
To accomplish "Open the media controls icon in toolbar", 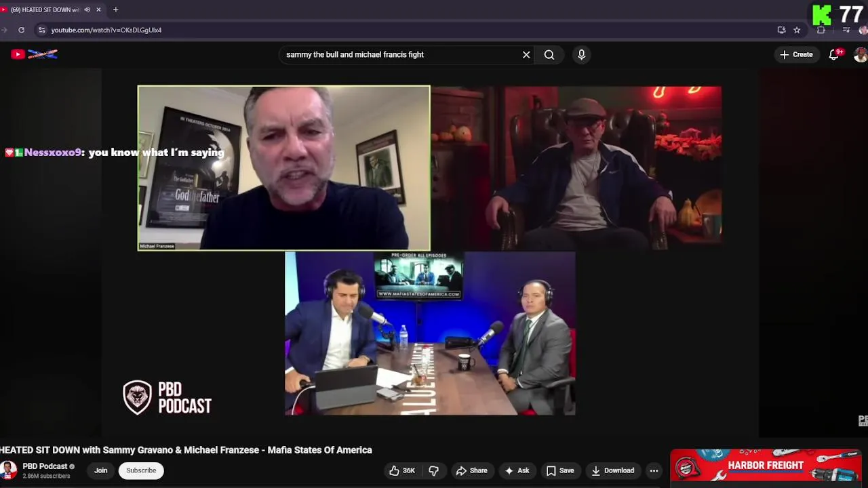I will pos(846,30).
